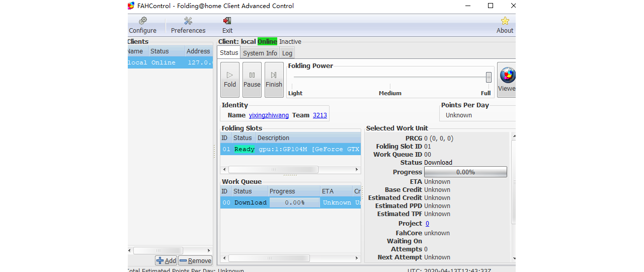Sort work queue by ETA column
Screen dimensions: 644x272
click(x=336, y=191)
